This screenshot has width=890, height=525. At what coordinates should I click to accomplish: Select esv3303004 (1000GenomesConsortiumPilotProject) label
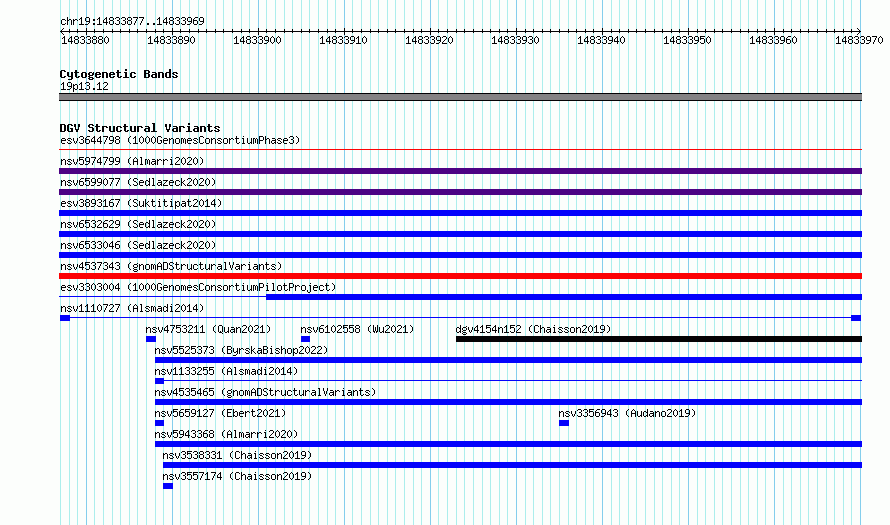[198, 287]
